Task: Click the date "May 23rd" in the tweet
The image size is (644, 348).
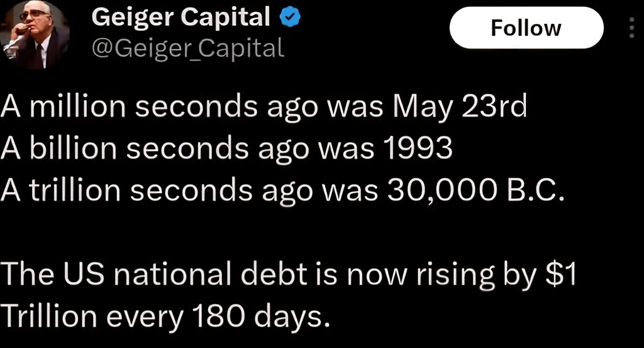Action: pyautogui.click(x=460, y=107)
